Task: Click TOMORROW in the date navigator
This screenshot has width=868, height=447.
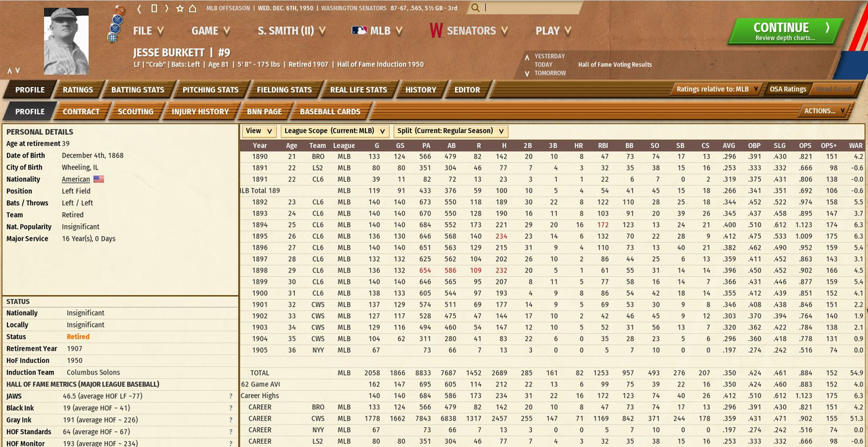Action: pyautogui.click(x=550, y=73)
